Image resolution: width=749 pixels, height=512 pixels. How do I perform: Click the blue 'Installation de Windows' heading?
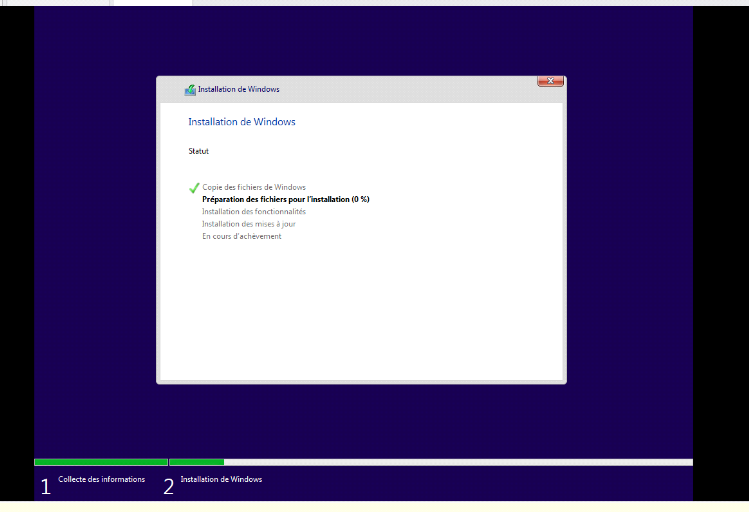(241, 122)
